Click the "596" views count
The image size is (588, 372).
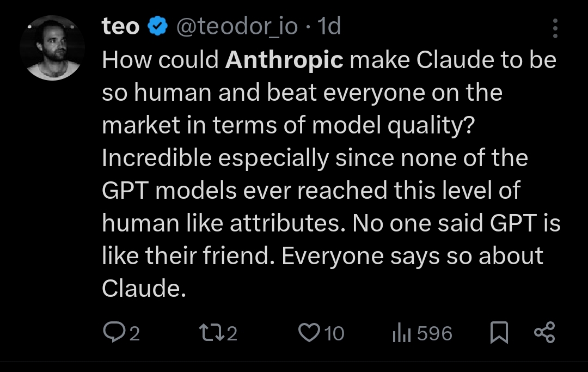[x=434, y=333]
